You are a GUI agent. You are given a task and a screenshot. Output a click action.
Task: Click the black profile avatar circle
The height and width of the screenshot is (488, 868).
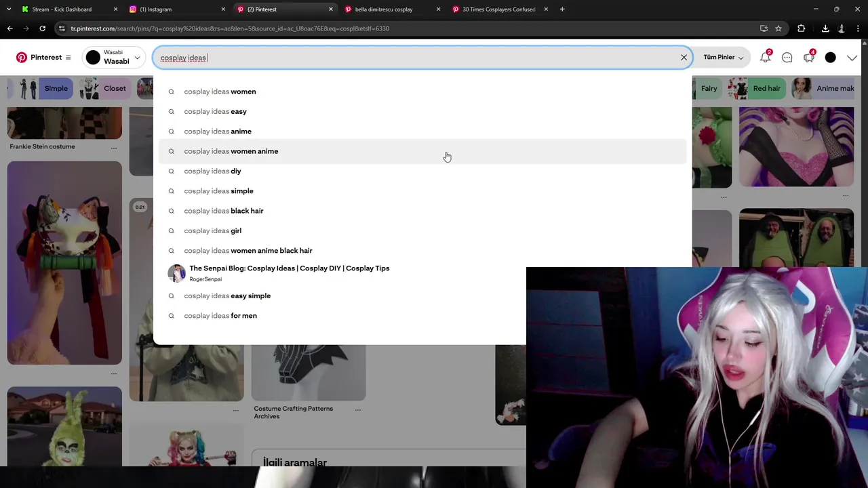click(x=830, y=58)
